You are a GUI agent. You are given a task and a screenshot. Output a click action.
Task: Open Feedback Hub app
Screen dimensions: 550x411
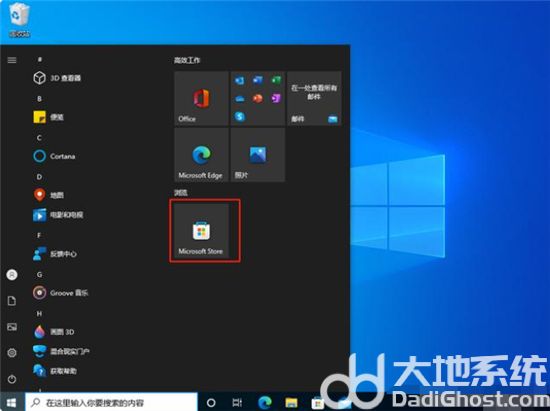[55, 254]
